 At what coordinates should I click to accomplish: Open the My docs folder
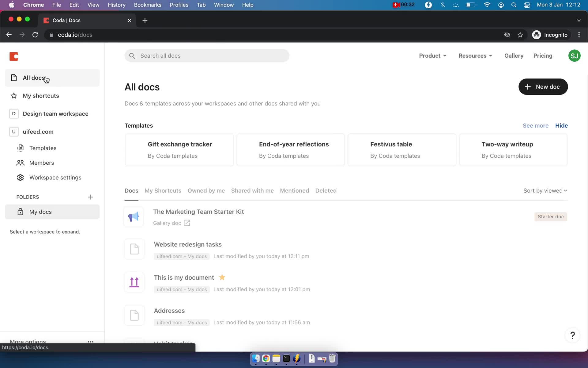(52, 212)
